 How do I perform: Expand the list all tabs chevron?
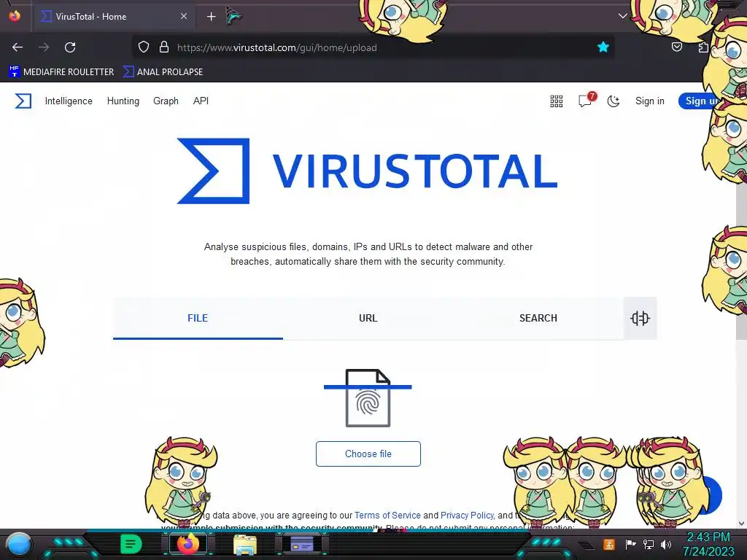click(622, 16)
